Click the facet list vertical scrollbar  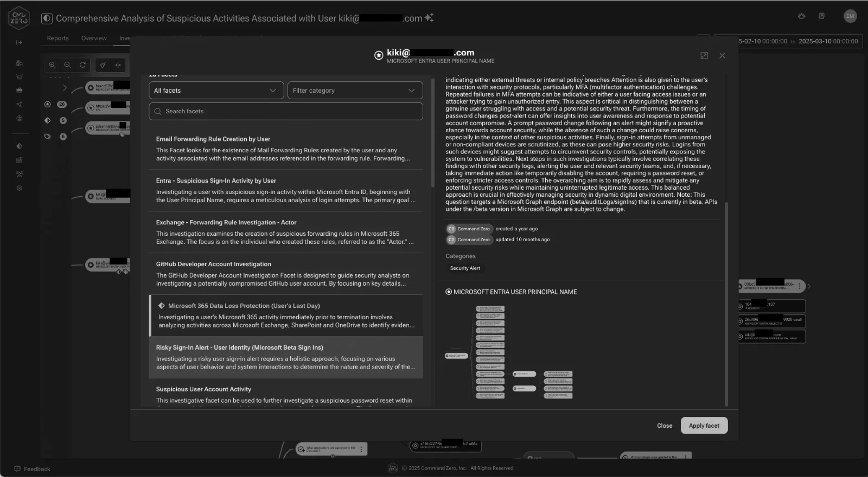point(432,134)
